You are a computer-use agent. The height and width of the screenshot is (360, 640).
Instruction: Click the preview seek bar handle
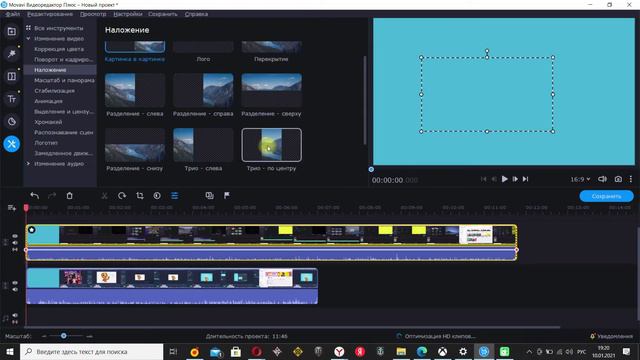point(371,169)
